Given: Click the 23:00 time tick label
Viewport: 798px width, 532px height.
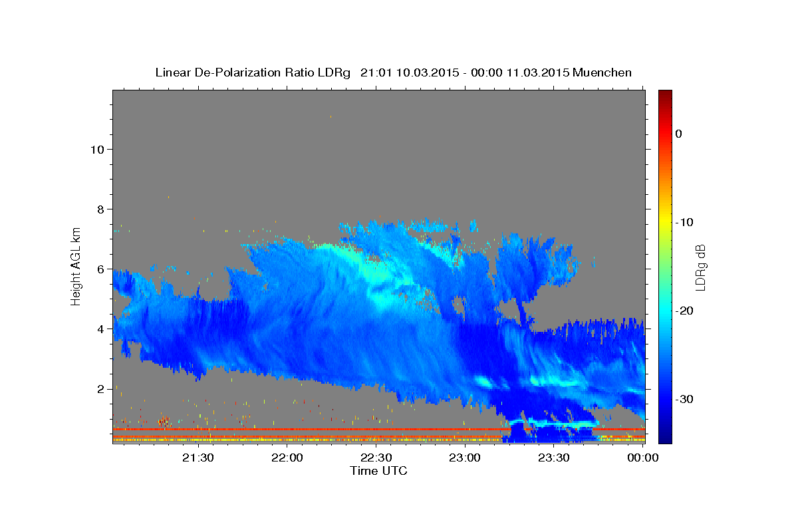Looking at the screenshot, I should click(465, 458).
